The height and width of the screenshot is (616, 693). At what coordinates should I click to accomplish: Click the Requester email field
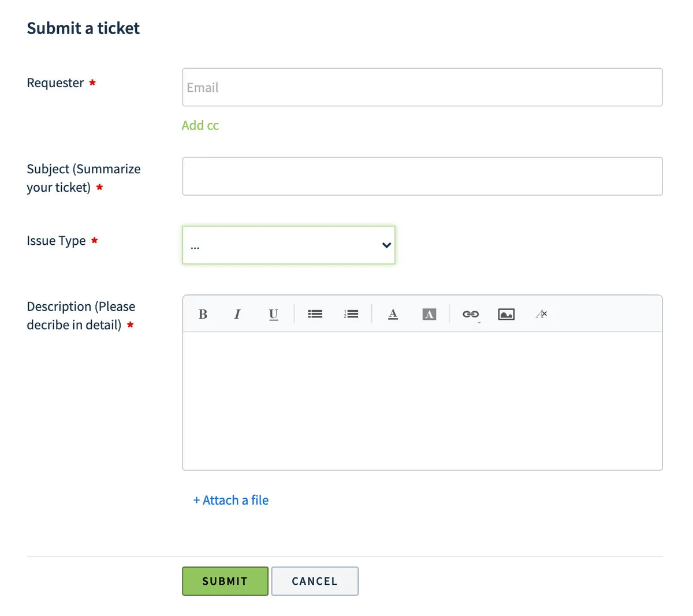(x=422, y=88)
